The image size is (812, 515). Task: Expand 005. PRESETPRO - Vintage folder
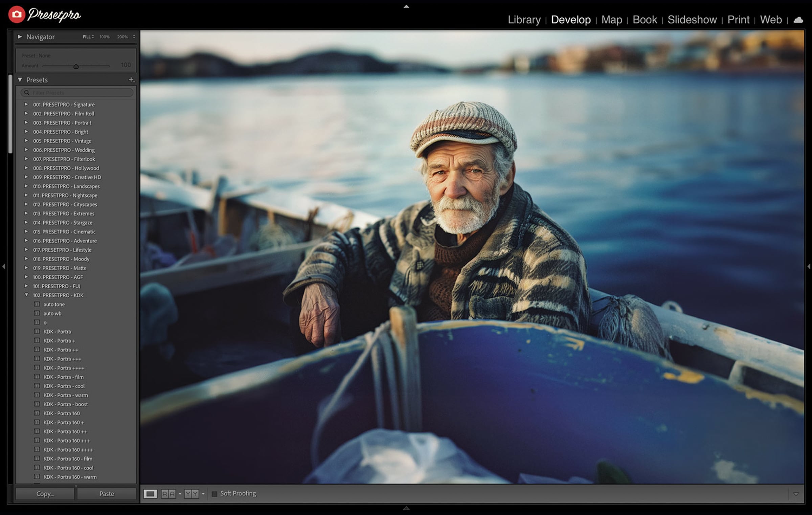[x=26, y=140]
